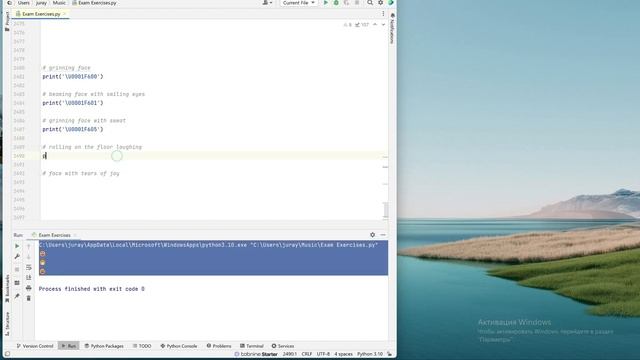
Task: Click the typos count 107 indicator
Action: tap(362, 25)
